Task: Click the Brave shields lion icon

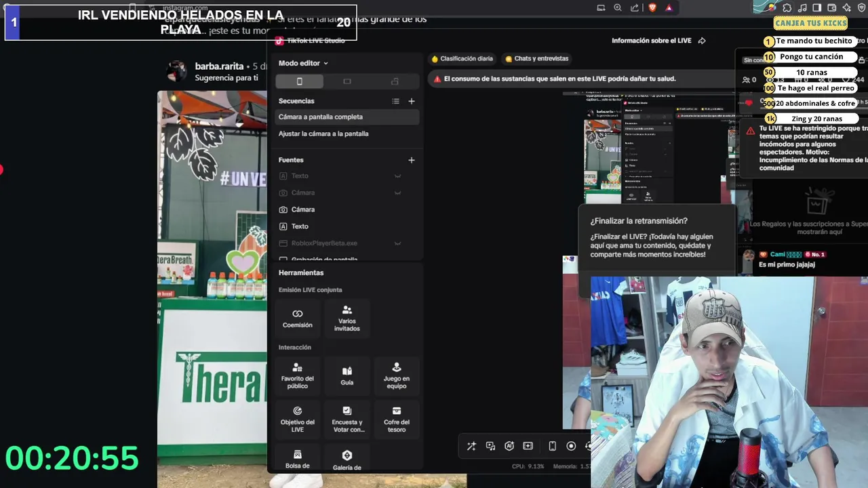Action: 652,7
